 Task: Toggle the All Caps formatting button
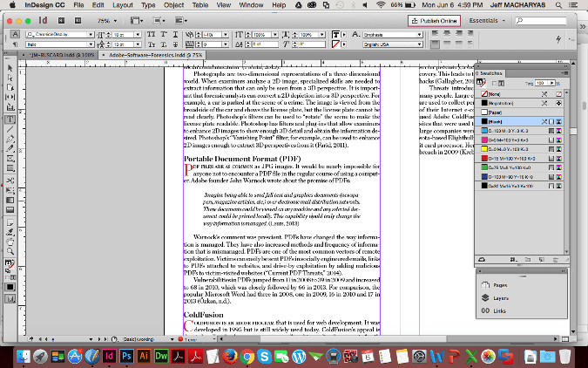(151, 34)
